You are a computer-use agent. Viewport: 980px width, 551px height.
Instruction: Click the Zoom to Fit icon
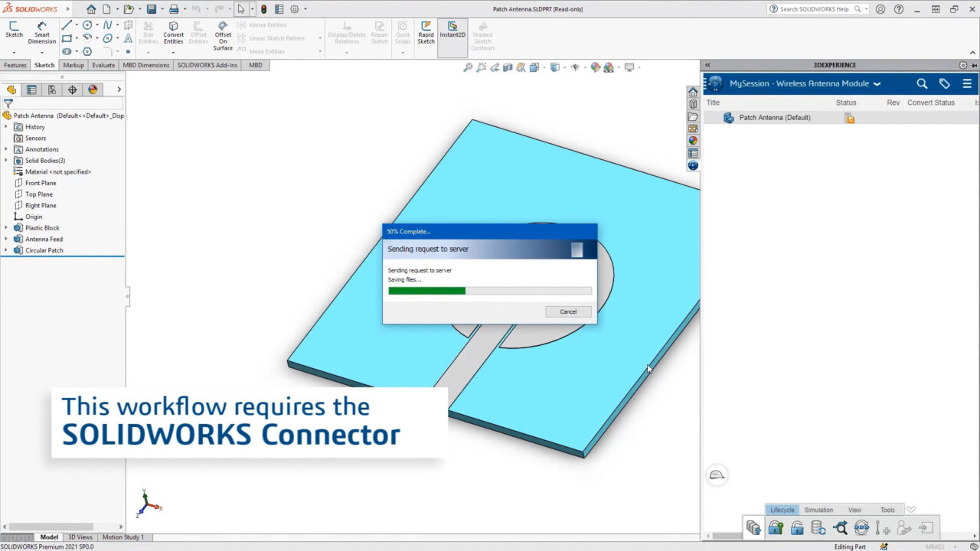tap(468, 67)
